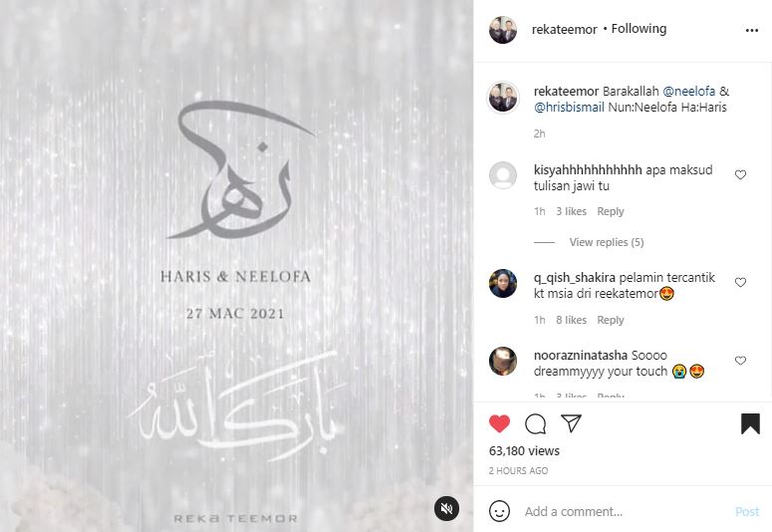View q_qish_shakira's profile avatar
This screenshot has height=532, width=772.
[x=503, y=283]
